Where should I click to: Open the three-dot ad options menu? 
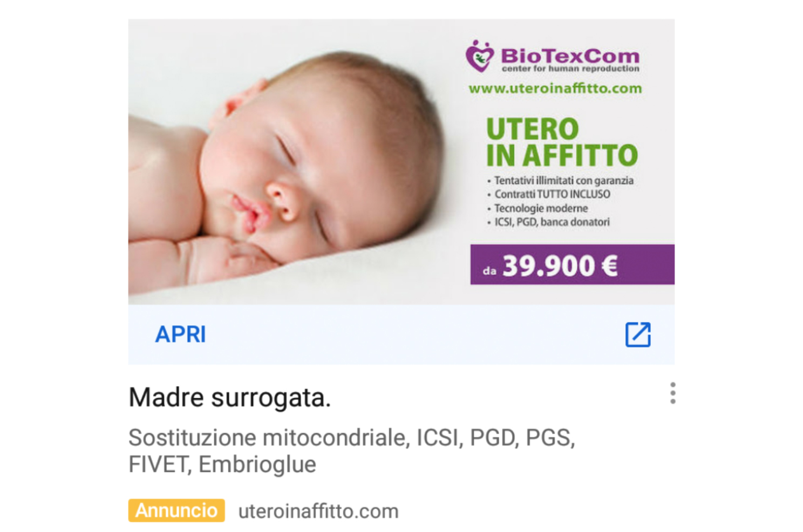tap(672, 393)
